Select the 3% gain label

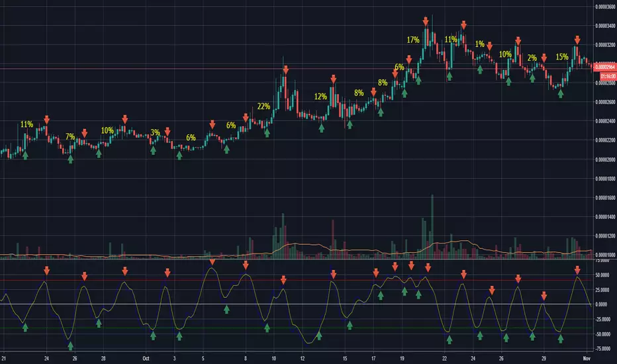coord(155,132)
